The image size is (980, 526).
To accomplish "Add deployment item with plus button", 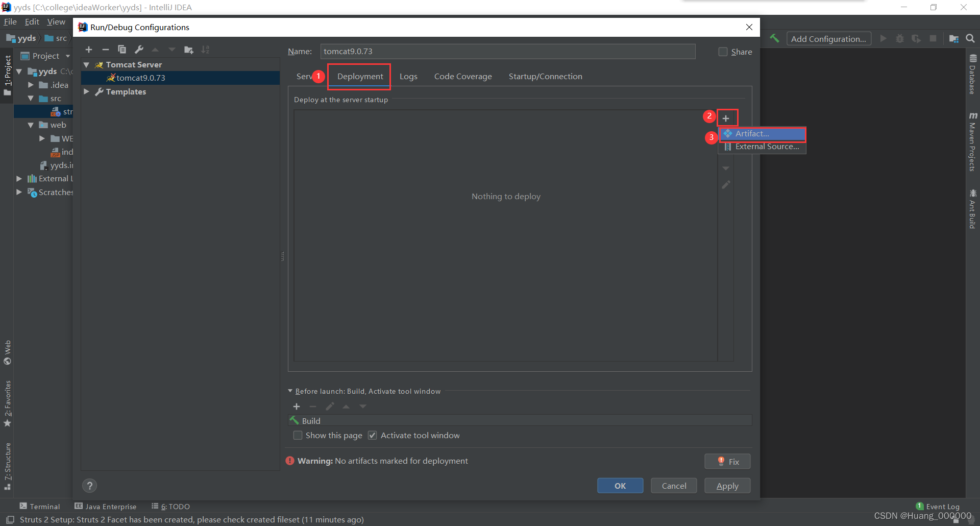I will 726,118.
